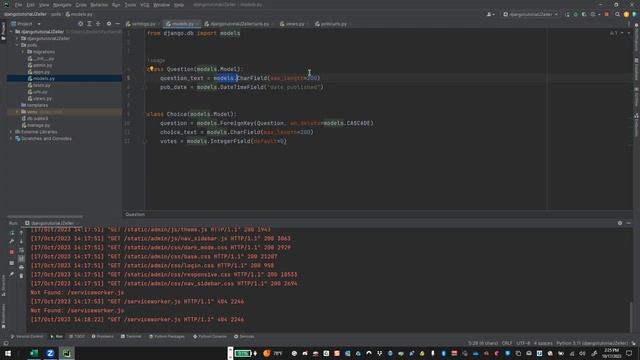Collapse the polls folder in the tree
Viewport: 640px width, 360px height.
pyautogui.click(x=17, y=45)
